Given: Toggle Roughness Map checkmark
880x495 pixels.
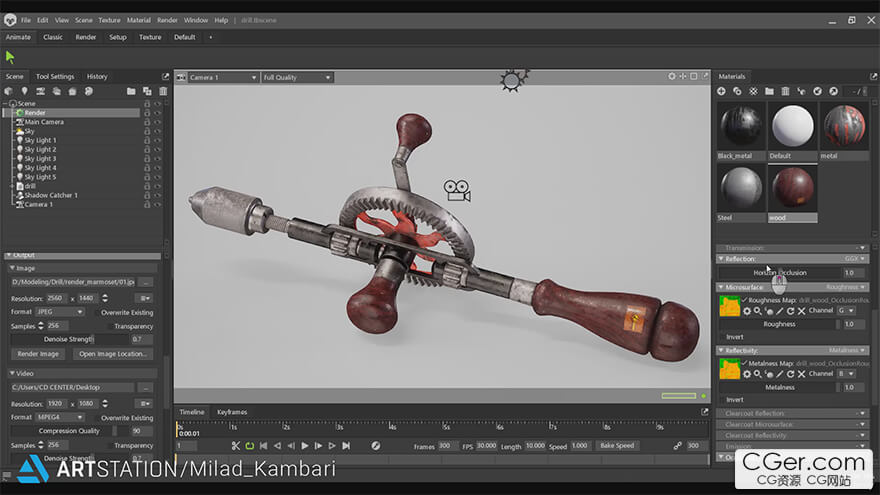Looking at the screenshot, I should click(x=744, y=300).
